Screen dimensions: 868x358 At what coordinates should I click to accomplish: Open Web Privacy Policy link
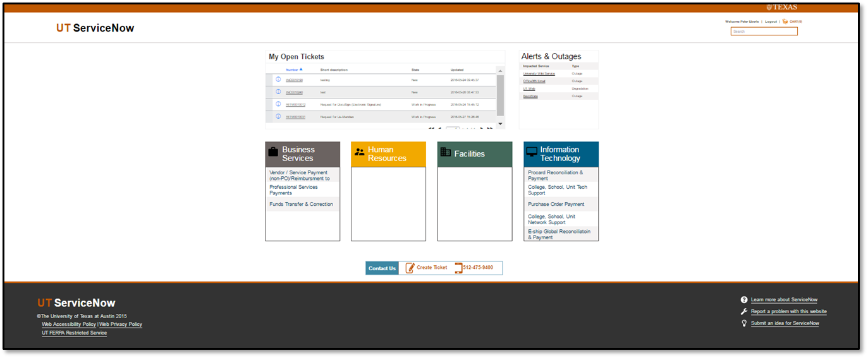[x=121, y=325]
